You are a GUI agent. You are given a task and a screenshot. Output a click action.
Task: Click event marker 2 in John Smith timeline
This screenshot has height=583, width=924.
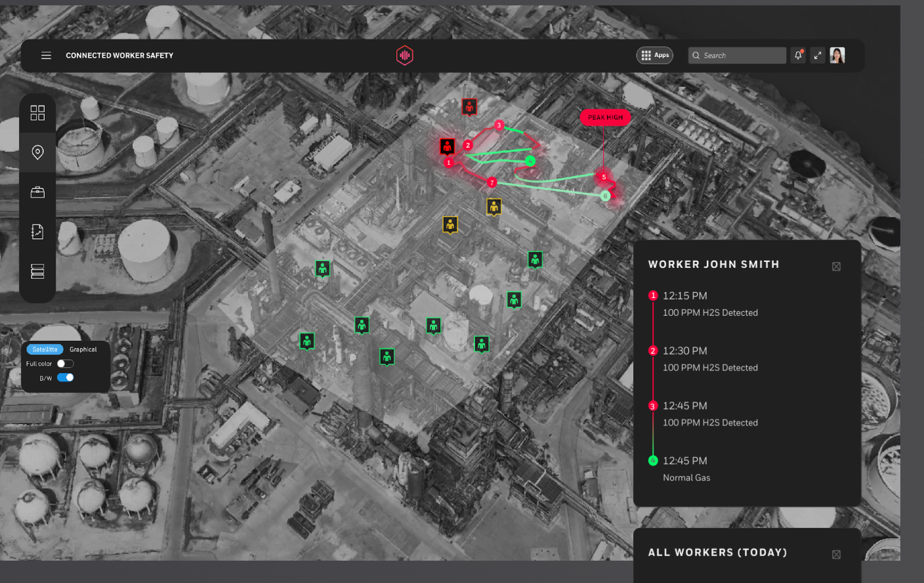[653, 351]
